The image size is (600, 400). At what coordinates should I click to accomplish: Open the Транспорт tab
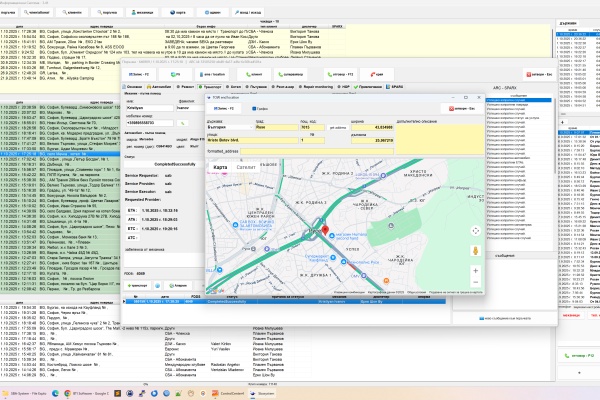pos(208,87)
